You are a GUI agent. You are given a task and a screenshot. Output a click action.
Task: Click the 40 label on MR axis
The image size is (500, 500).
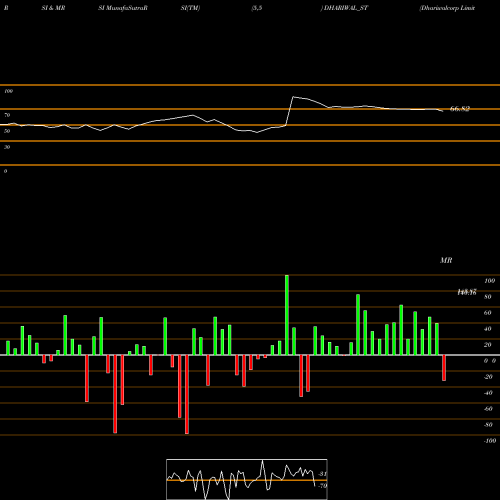[488, 329]
